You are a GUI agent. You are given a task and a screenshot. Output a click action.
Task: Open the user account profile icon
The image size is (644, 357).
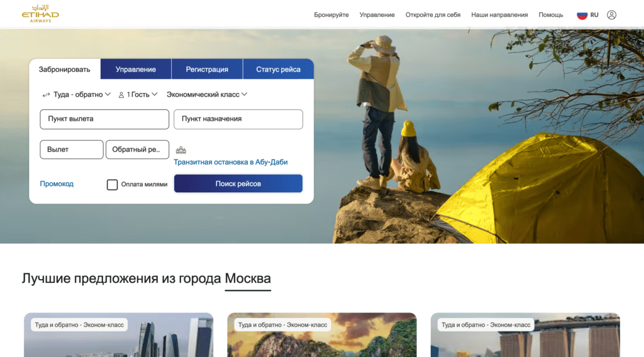click(611, 15)
